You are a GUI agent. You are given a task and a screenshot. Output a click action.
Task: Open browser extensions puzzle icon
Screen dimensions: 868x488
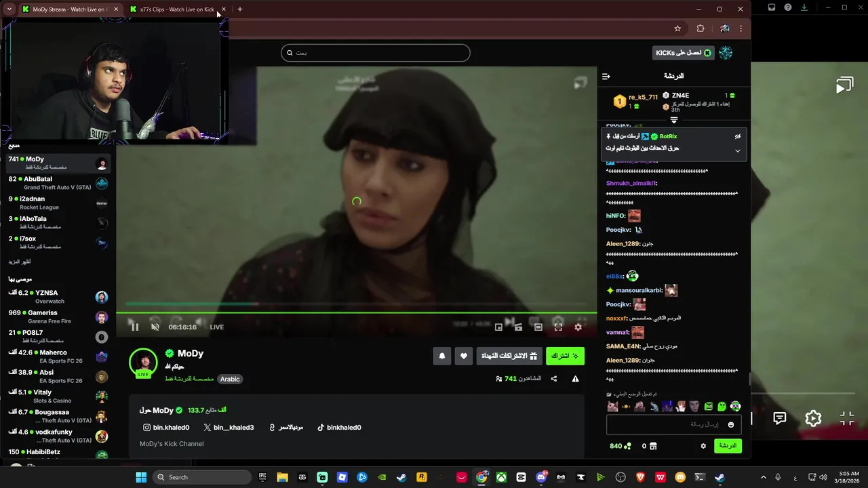tap(701, 28)
